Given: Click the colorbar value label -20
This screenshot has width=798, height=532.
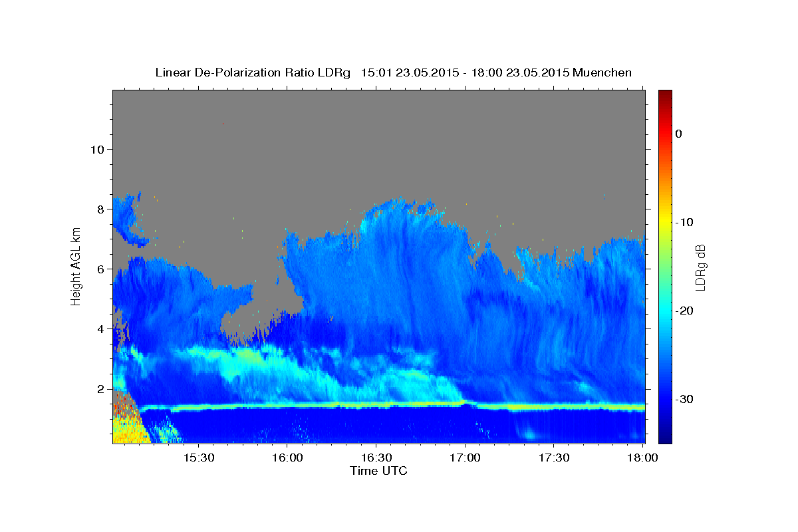Looking at the screenshot, I should [684, 311].
